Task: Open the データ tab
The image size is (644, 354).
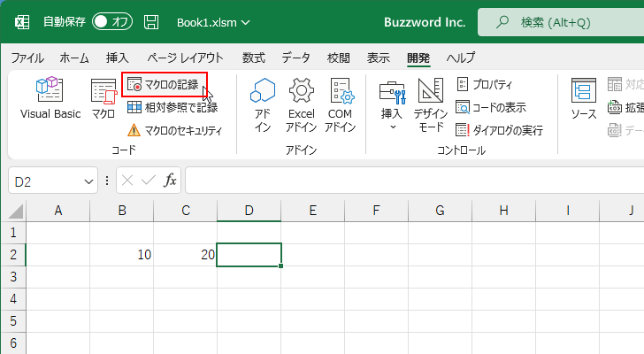Action: [296, 58]
